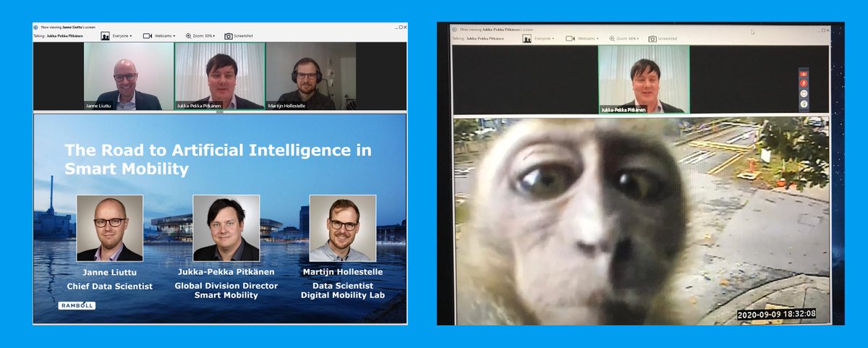The height and width of the screenshot is (348, 868).
Task: Open the Everyone dropdown in the left window
Action: [x=122, y=35]
